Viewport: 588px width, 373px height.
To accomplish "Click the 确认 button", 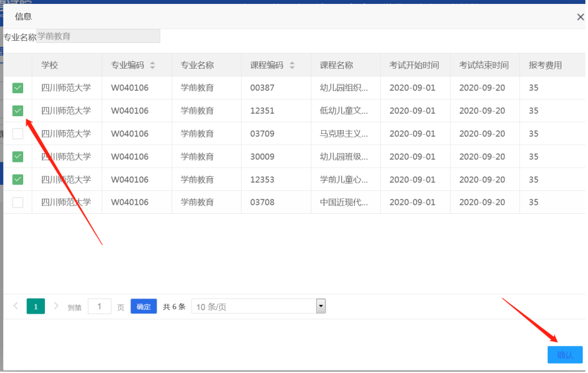I will tap(565, 355).
